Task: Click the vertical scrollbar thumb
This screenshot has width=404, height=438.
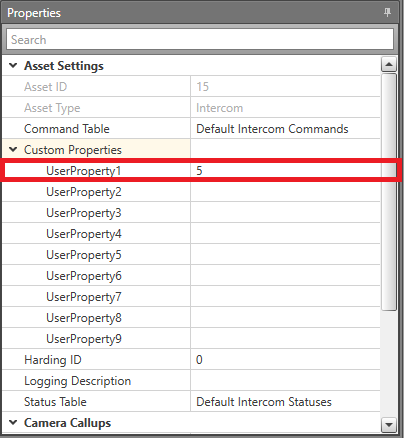Action: click(x=389, y=192)
